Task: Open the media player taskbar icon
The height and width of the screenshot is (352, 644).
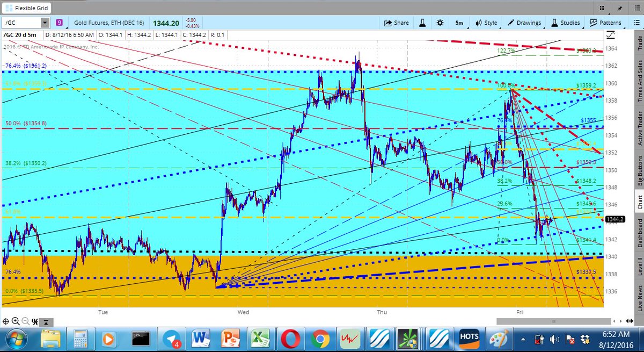Action: 108,340
